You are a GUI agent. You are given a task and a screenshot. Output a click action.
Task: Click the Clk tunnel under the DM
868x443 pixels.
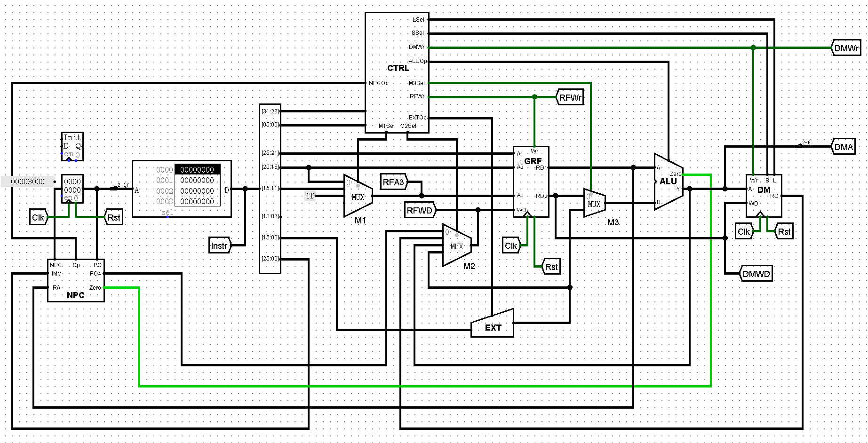coord(744,231)
